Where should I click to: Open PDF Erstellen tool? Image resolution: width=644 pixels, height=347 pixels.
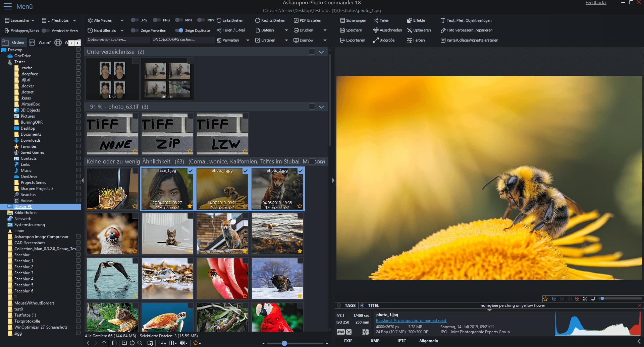(x=308, y=20)
